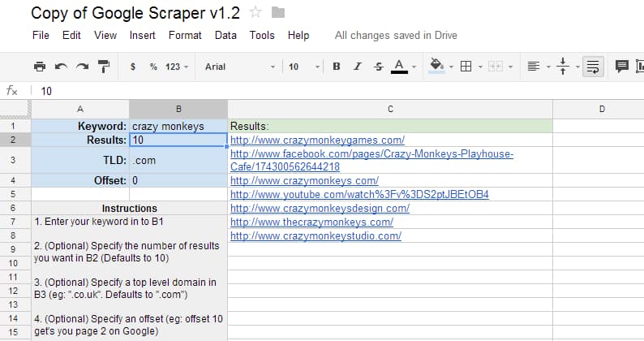
Task: Redo the last undone action
Action: tap(82, 67)
